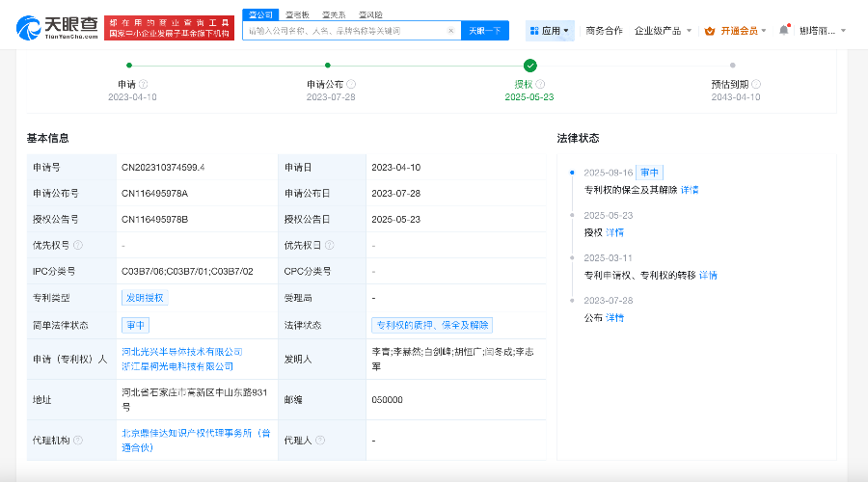Click in the company search input field

[x=351, y=31]
